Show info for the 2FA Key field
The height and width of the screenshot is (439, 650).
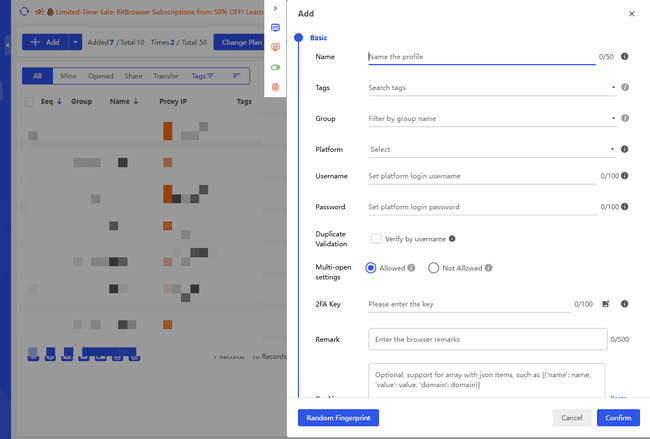coord(624,304)
